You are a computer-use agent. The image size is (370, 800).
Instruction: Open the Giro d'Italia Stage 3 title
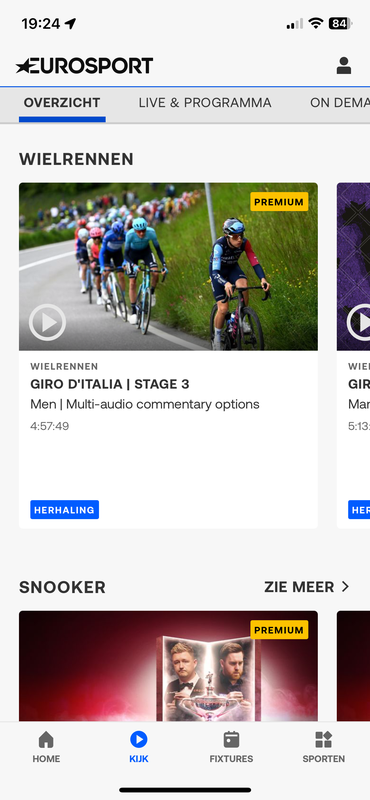110,384
